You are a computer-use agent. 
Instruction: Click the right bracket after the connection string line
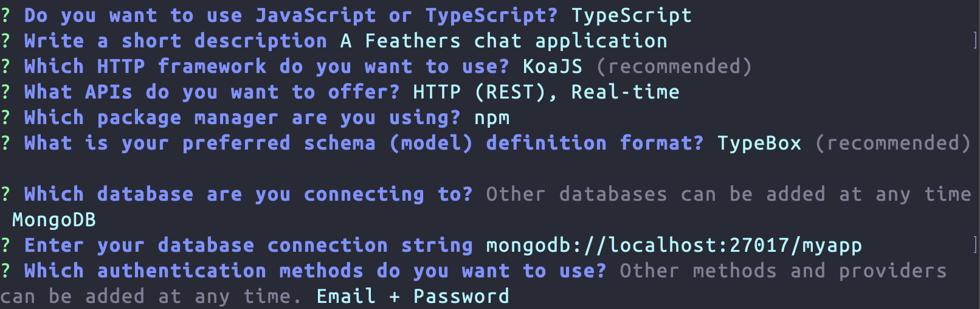(975, 245)
